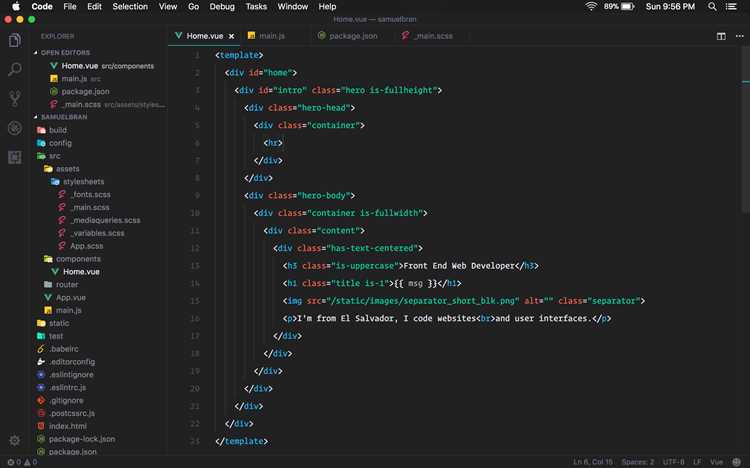The width and height of the screenshot is (750, 468).
Task: Open the Explorer view in activity bar
Action: click(x=15, y=41)
